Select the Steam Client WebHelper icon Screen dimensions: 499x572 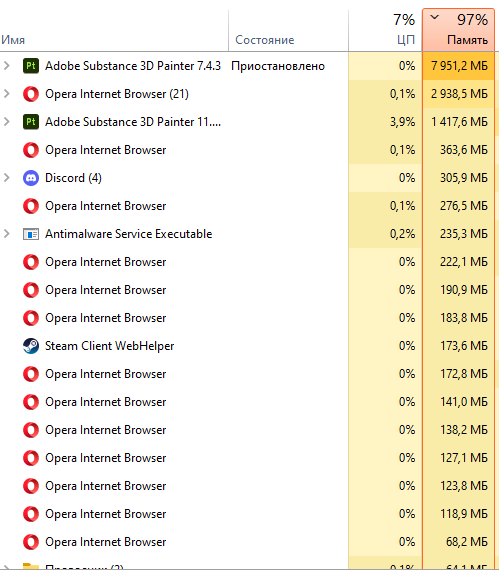click(31, 346)
